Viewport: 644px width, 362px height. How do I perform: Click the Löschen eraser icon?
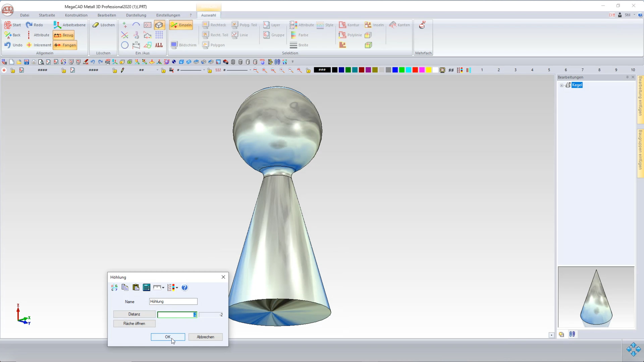(96, 25)
